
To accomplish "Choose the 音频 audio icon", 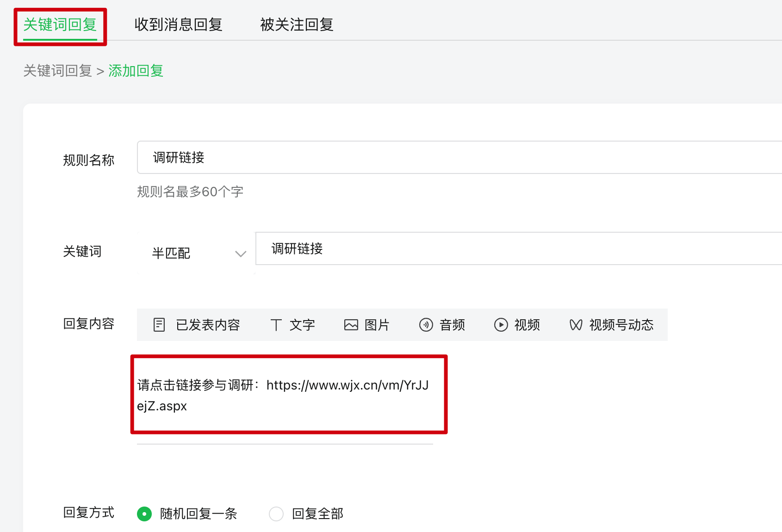I will click(x=426, y=325).
